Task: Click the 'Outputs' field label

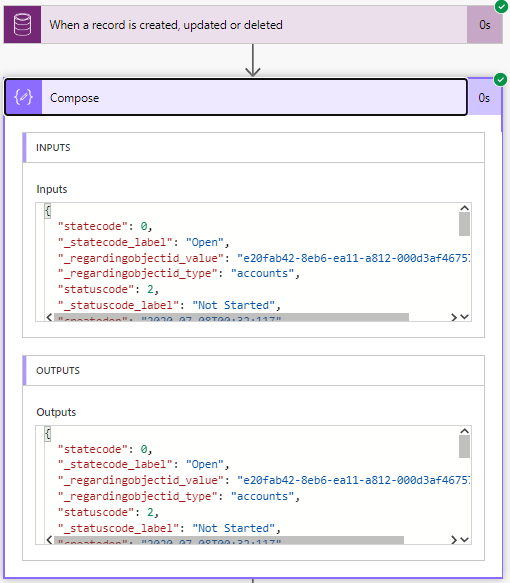Action: (56, 412)
